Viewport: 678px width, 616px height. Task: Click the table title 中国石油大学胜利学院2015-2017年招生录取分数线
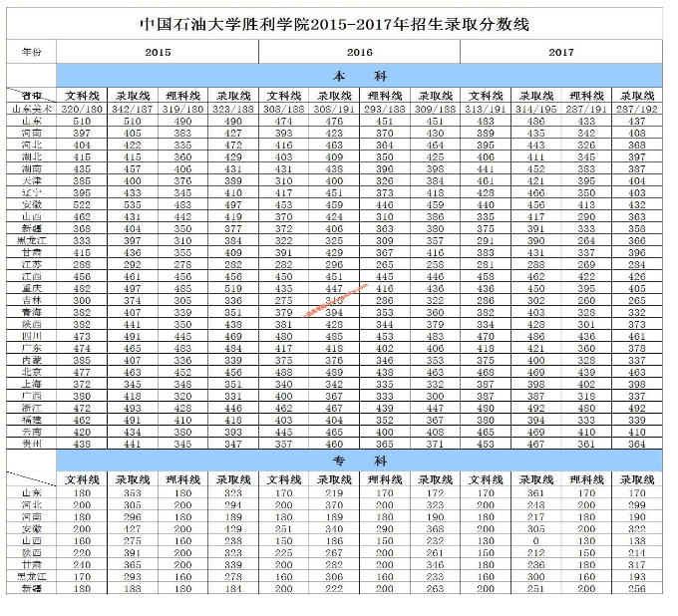point(334,24)
